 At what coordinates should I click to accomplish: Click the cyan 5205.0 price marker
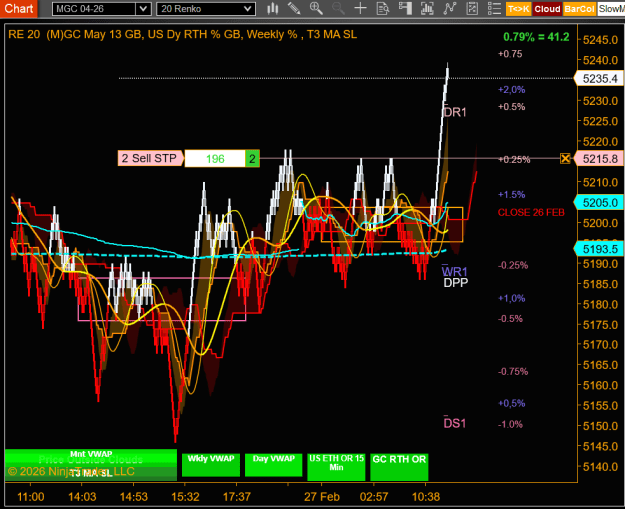[598, 202]
